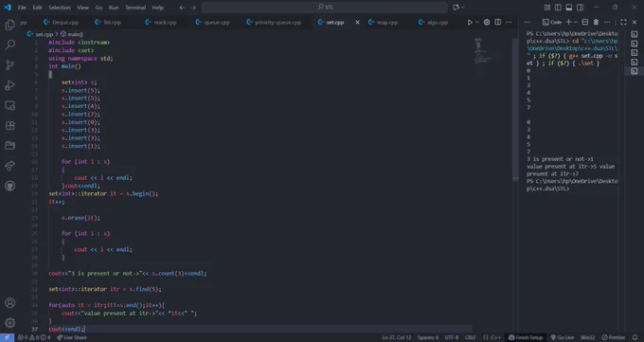The image size is (644, 342).
Task: Click the gear icon in editor toolbar
Action: coord(487,22)
